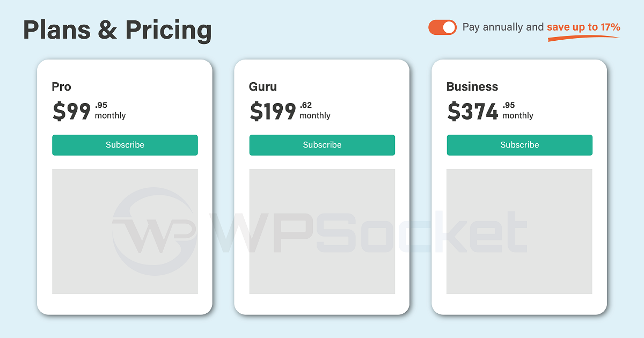
Task: Click 'monthly' label beside Business price
Action: [518, 116]
